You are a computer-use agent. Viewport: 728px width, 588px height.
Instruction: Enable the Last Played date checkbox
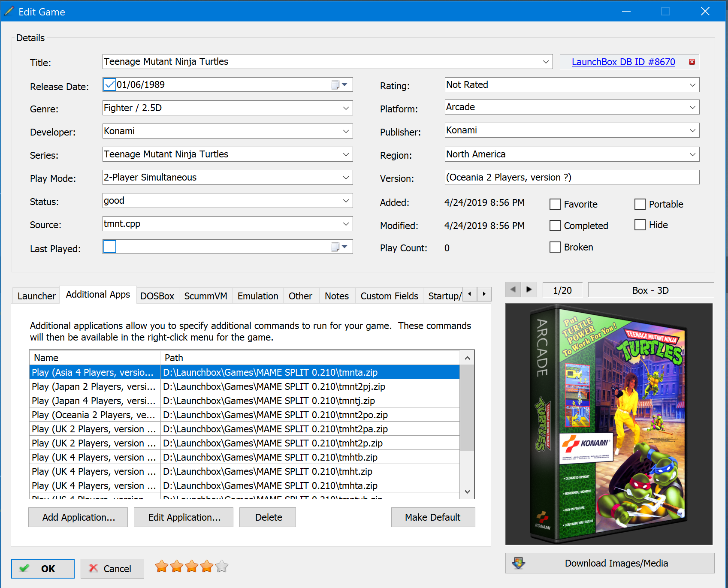pyautogui.click(x=110, y=247)
